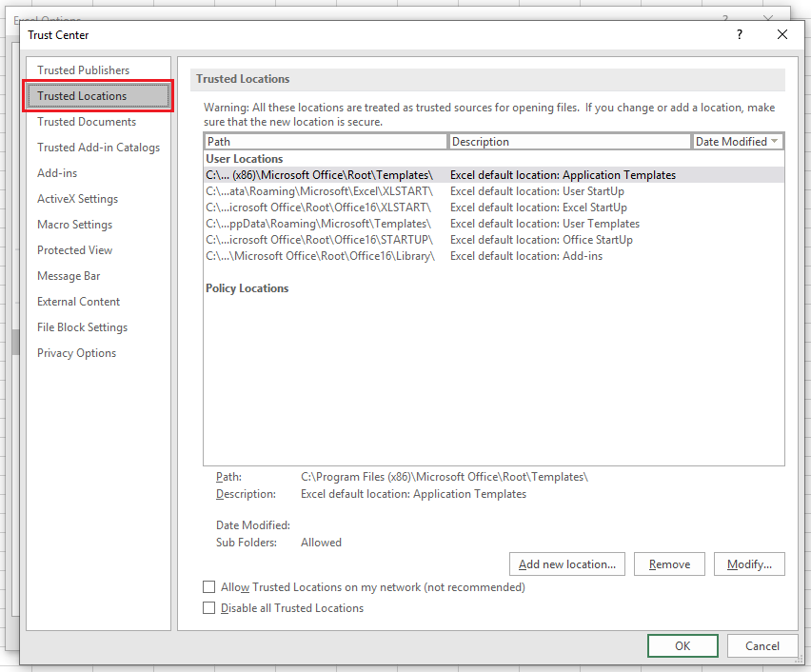Viewport: 811px width, 672px height.
Task: Close the Trust Center dialog
Action: click(x=782, y=34)
